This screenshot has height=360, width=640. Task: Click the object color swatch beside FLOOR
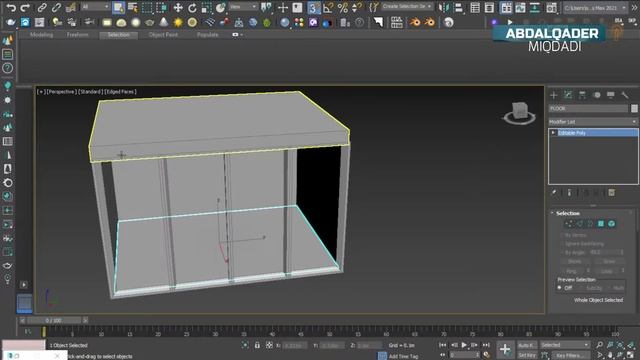pos(634,109)
